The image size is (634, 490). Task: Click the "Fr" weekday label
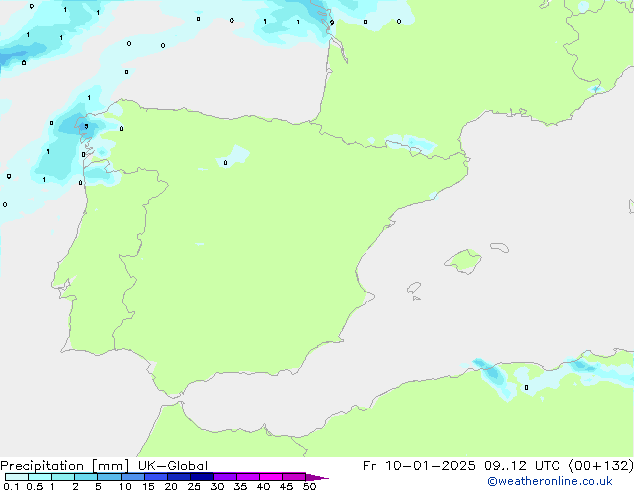point(370,466)
